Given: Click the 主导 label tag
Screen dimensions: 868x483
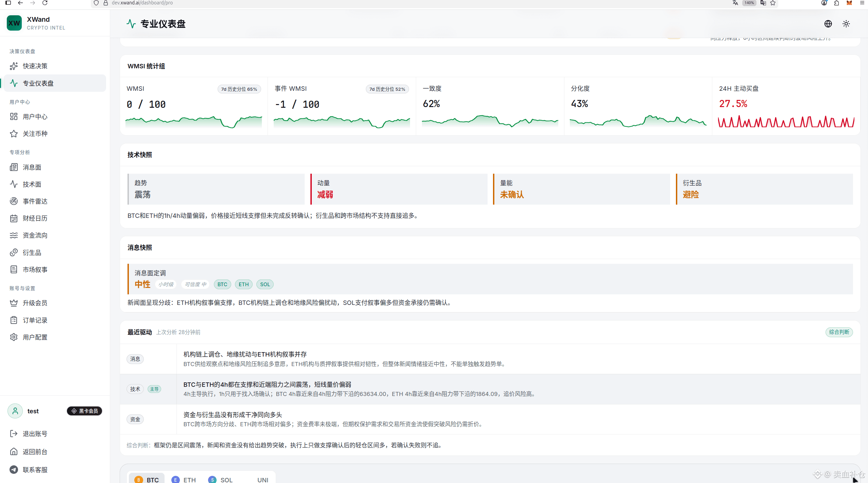Looking at the screenshot, I should pyautogui.click(x=154, y=389).
